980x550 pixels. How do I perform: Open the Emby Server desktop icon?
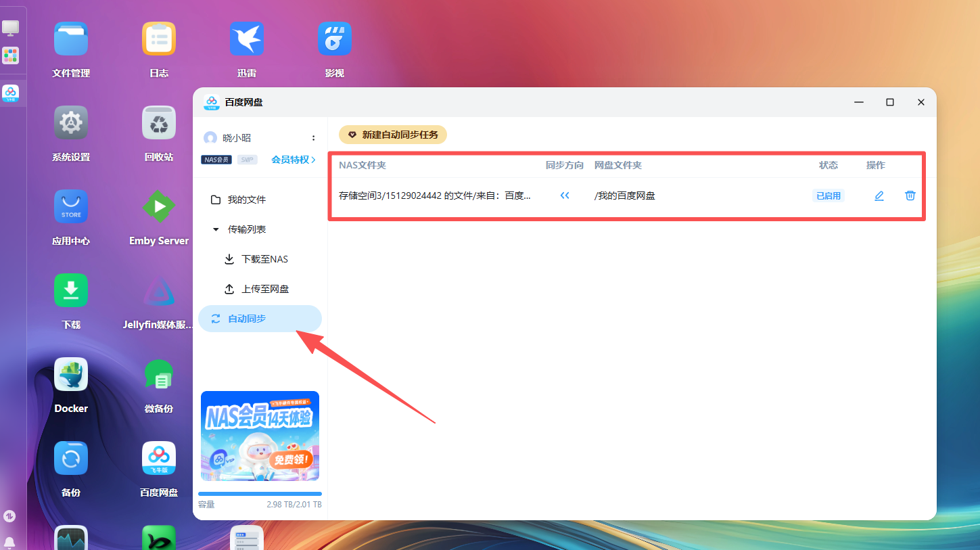[x=159, y=206]
